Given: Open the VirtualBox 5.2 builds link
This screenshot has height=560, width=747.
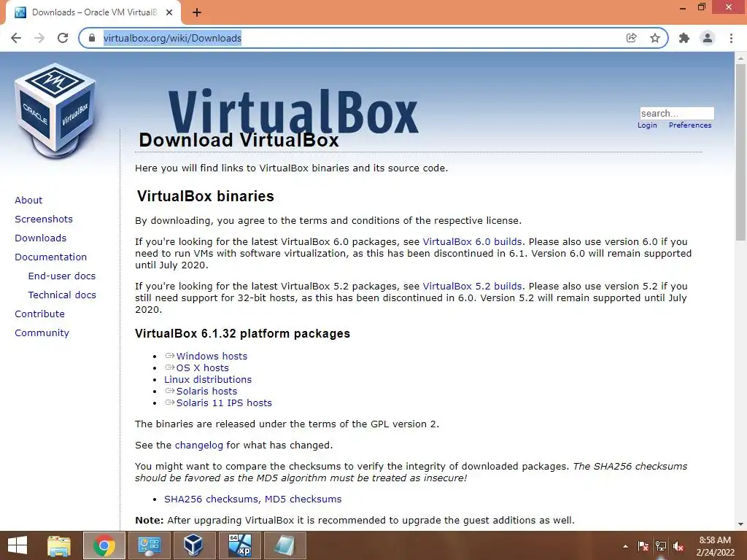Looking at the screenshot, I should 472,287.
